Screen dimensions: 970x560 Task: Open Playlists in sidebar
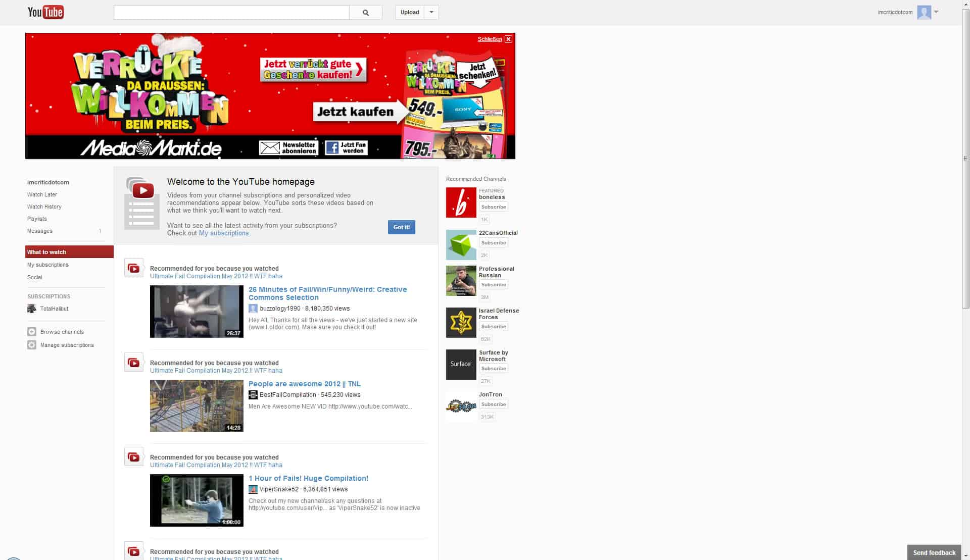(37, 219)
